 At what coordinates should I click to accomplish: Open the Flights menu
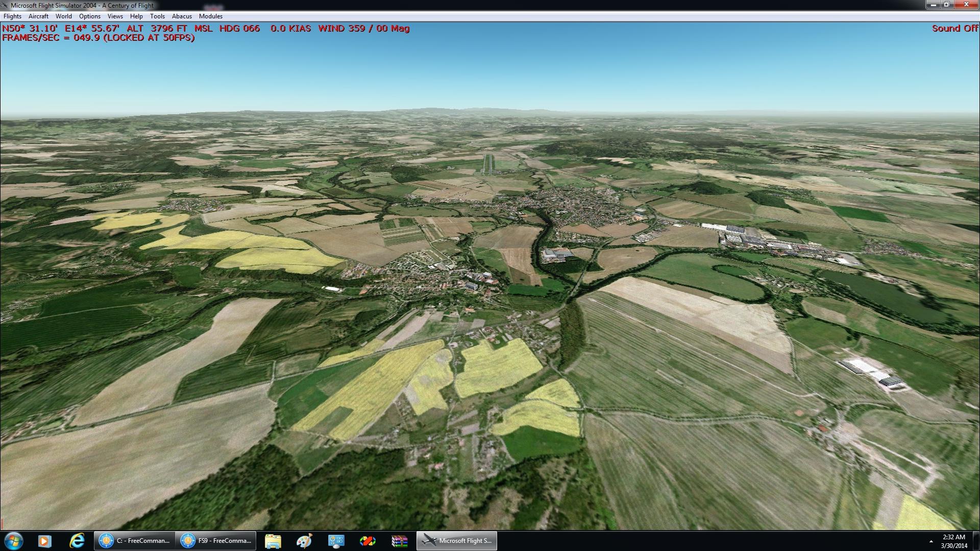click(13, 16)
